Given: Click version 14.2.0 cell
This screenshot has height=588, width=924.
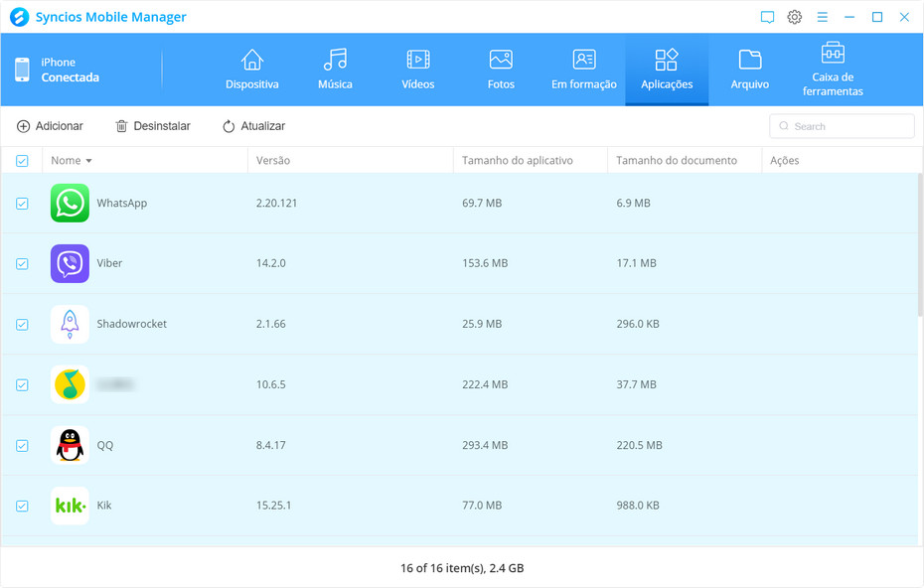Looking at the screenshot, I should (270, 263).
